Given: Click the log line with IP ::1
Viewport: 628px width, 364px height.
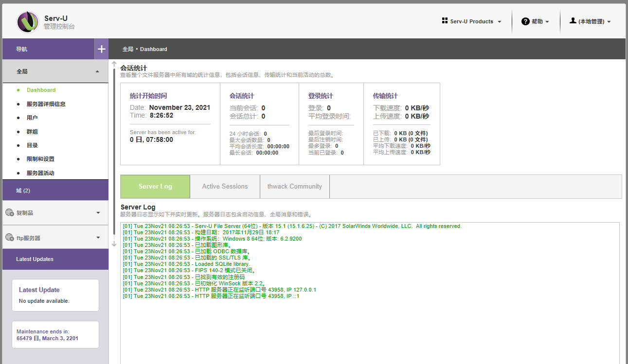Looking at the screenshot, I should [211, 296].
